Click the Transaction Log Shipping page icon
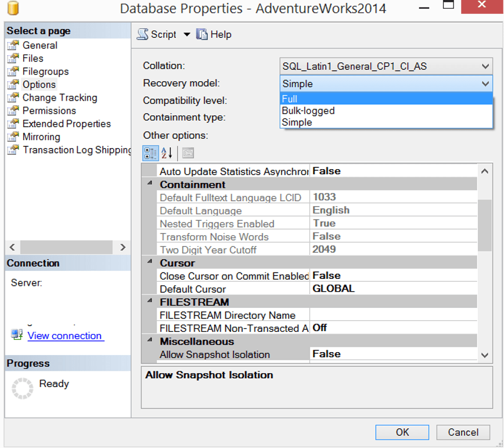The height and width of the screenshot is (448, 504). point(13,150)
